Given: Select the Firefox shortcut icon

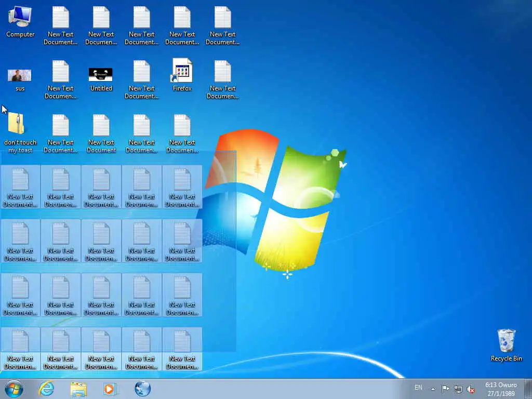Looking at the screenshot, I should pyautogui.click(x=182, y=75).
